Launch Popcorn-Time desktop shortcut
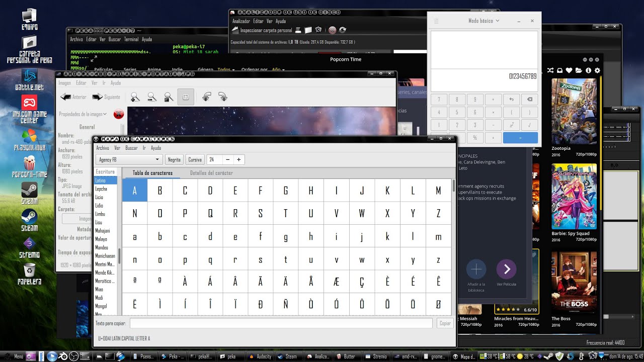Viewport: 644px width, 362px height. pos(29,166)
